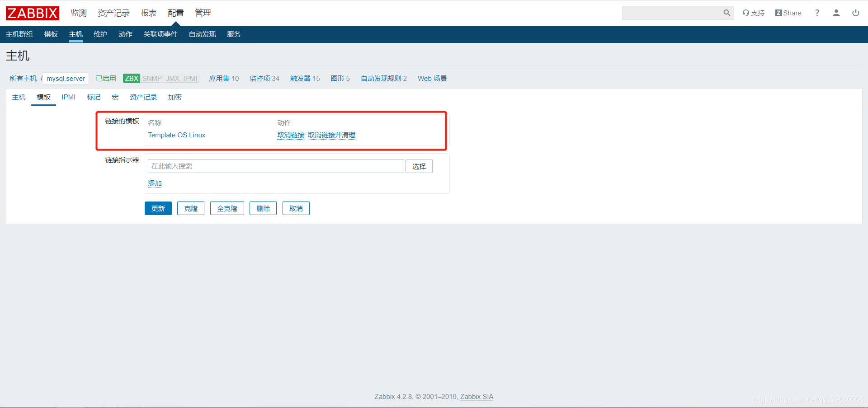
Task: Open the Template OS Linux link
Action: pos(177,135)
